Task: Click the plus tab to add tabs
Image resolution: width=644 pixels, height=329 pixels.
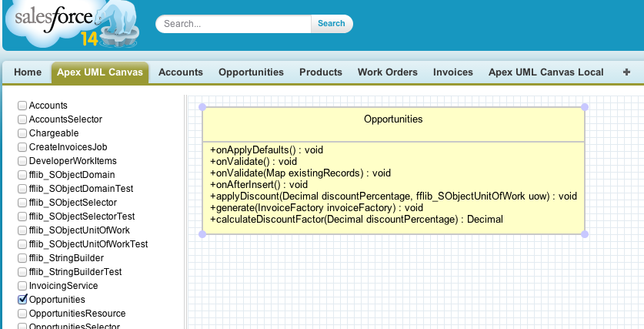Action: pos(626,72)
